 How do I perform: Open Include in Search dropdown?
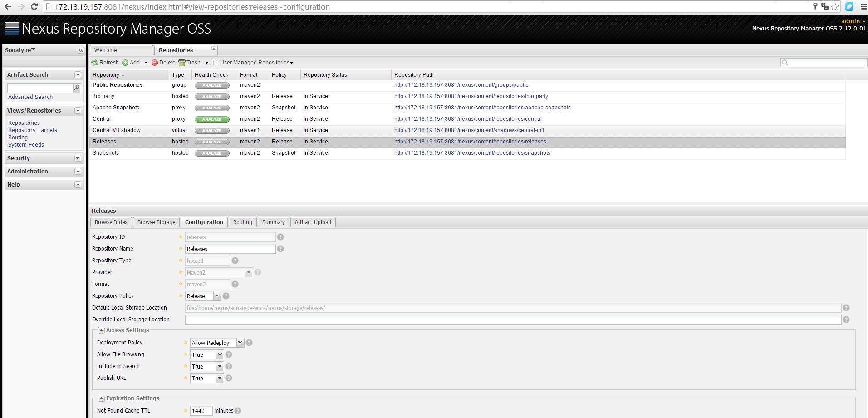[220, 366]
